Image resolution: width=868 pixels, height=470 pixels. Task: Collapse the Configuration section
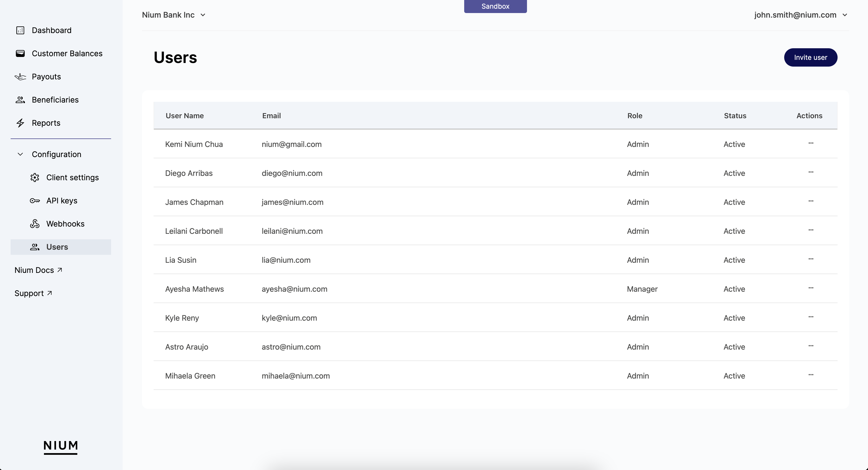click(x=20, y=154)
